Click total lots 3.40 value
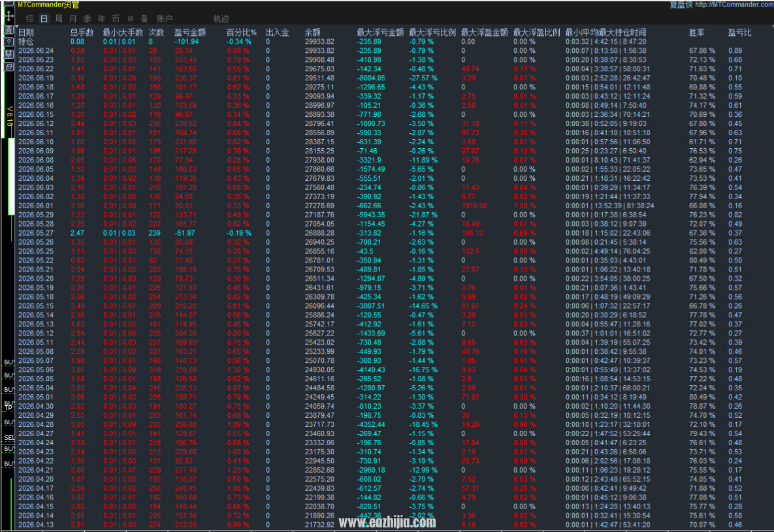The height and width of the screenshot is (532, 774). 78,306
